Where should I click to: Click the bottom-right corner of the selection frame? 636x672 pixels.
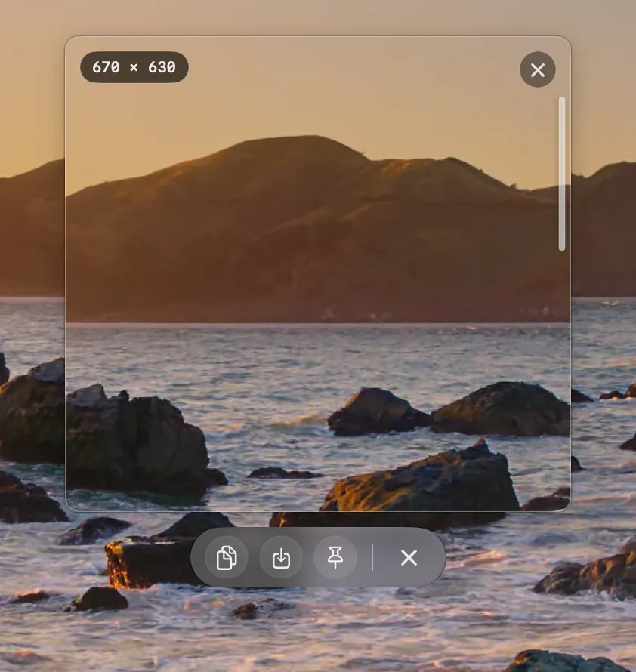pos(567,508)
